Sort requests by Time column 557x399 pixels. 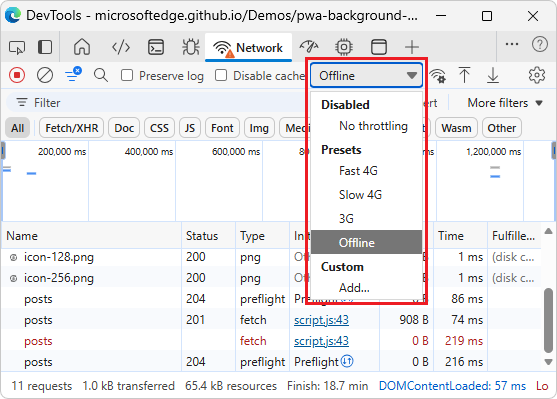pyautogui.click(x=460, y=236)
